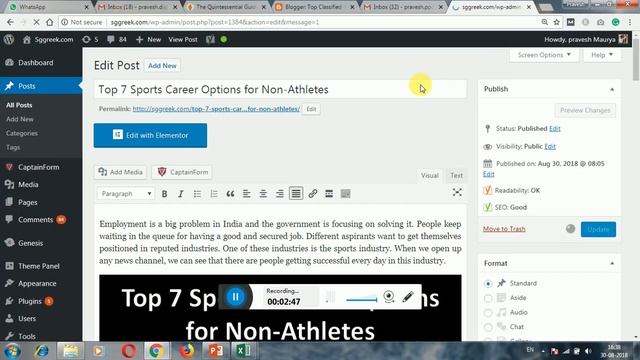
Task: Edit the Visibility setting link
Action: [x=550, y=147]
